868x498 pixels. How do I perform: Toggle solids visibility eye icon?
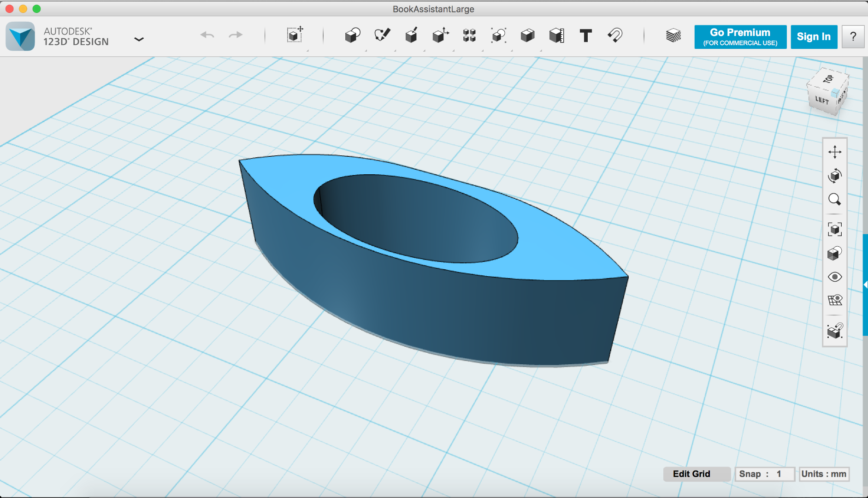tap(835, 277)
